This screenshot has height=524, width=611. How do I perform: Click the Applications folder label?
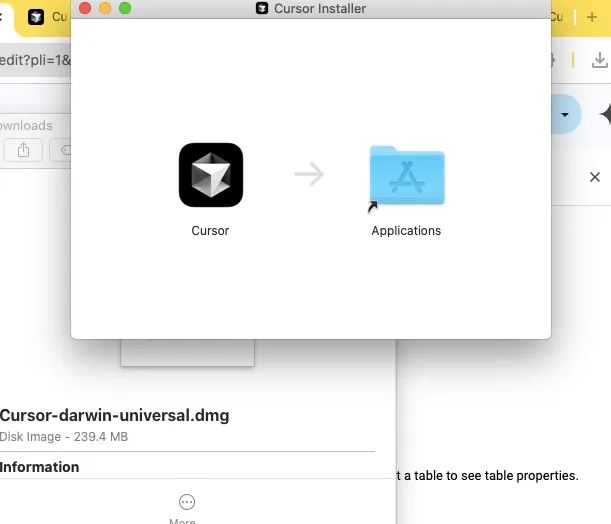click(406, 231)
